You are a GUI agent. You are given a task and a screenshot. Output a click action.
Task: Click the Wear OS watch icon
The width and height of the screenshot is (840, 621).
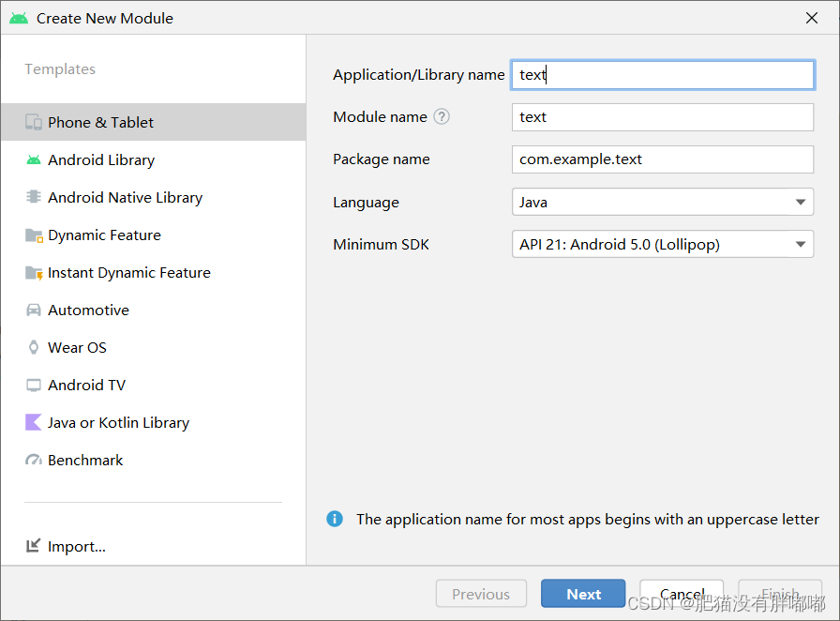(x=34, y=347)
